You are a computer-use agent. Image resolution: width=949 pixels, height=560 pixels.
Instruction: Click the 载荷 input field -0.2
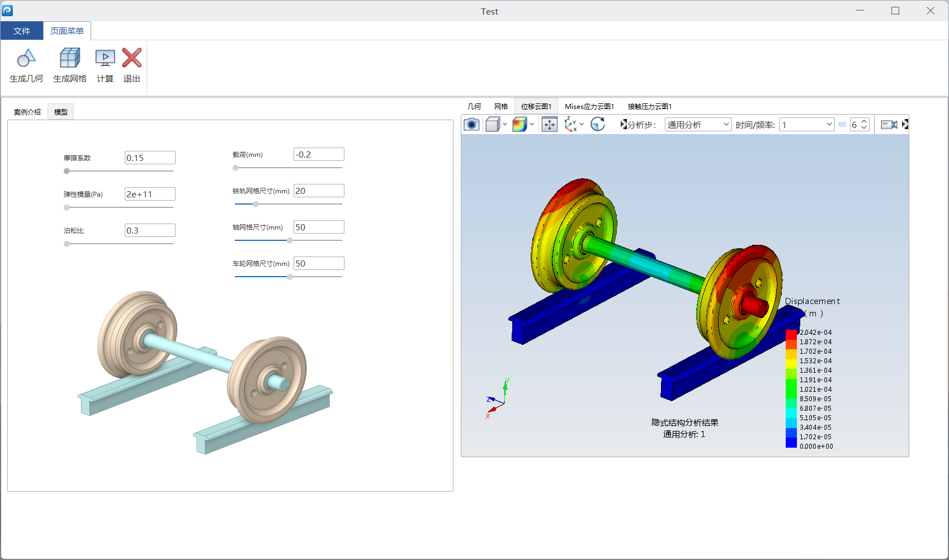[319, 154]
